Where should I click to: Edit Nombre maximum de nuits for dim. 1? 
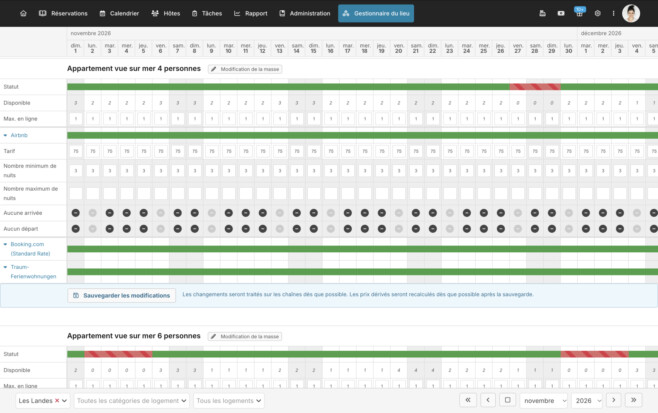coord(76,193)
